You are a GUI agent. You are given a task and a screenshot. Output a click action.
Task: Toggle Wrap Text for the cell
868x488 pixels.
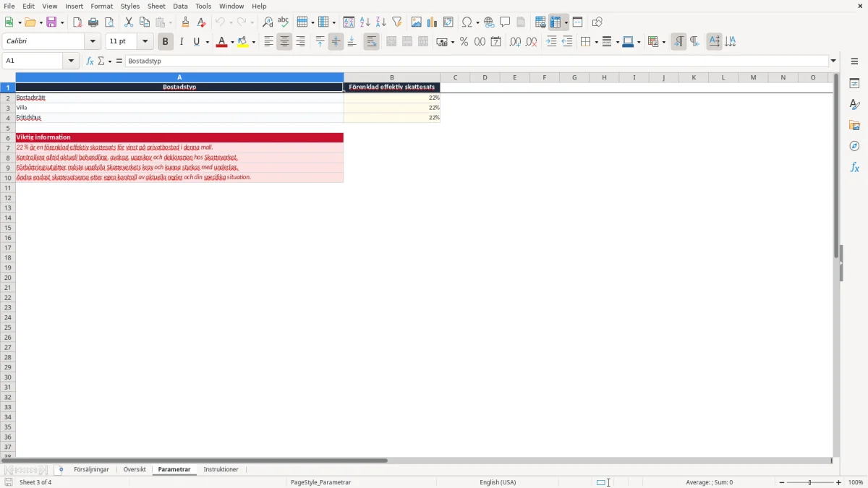point(371,42)
